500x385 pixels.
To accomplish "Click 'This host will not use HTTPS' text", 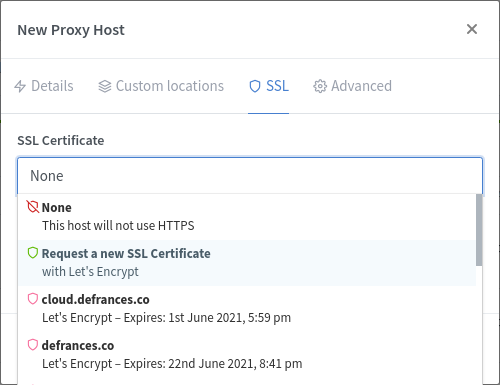I will 118,226.
